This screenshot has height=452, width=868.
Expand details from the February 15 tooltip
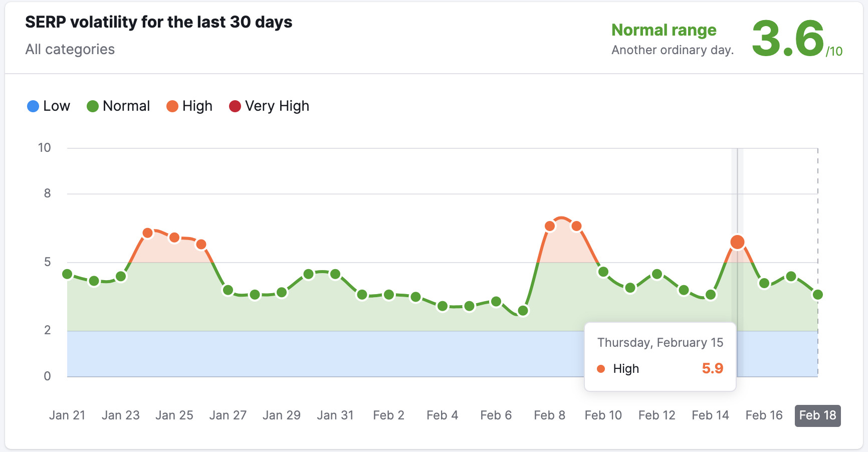[660, 342]
